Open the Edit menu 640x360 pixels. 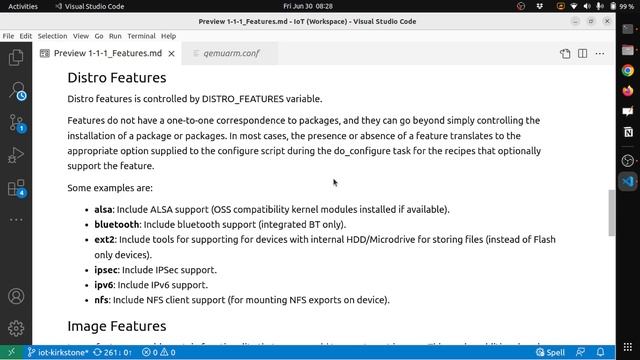(x=26, y=36)
